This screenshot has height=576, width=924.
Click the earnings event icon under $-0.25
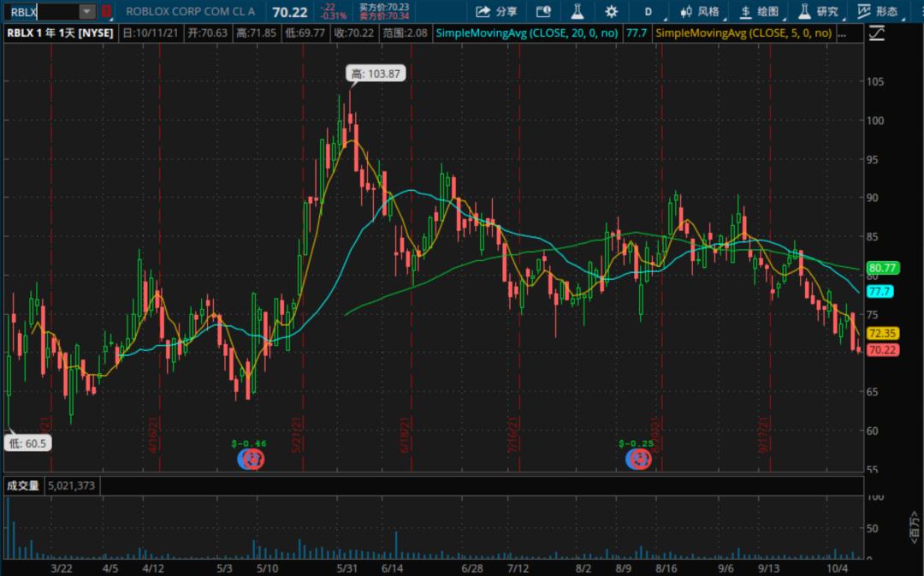(638, 460)
